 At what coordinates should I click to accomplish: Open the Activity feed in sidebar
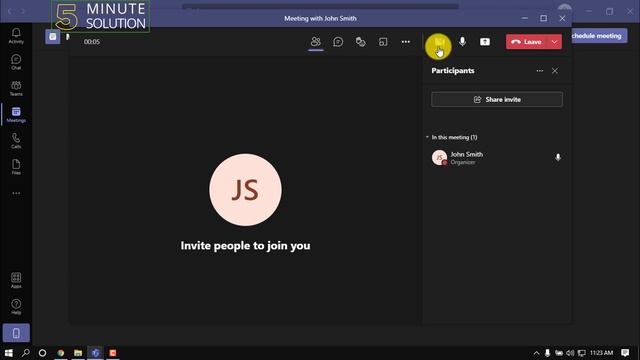point(16,36)
